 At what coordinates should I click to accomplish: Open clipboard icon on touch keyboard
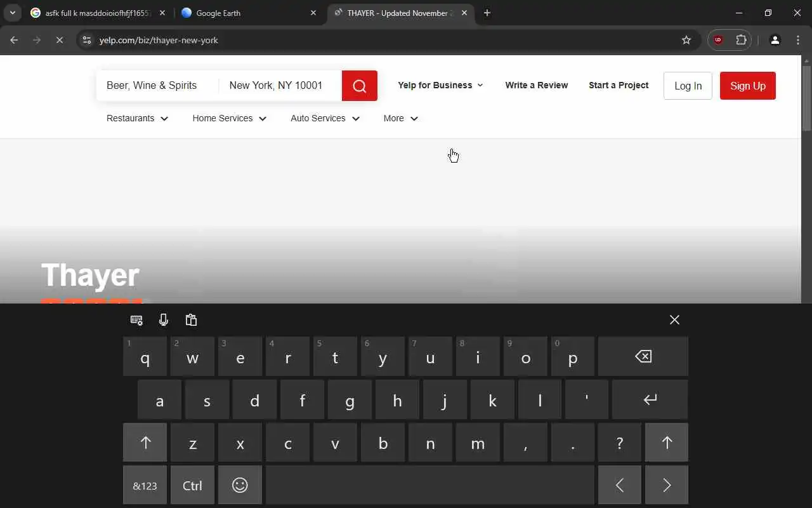point(191,320)
